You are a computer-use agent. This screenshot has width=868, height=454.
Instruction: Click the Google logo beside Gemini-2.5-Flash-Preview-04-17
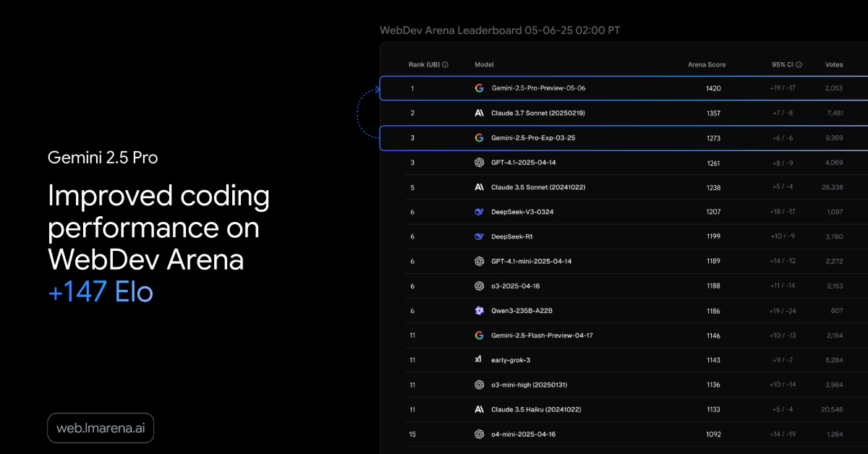coord(479,335)
